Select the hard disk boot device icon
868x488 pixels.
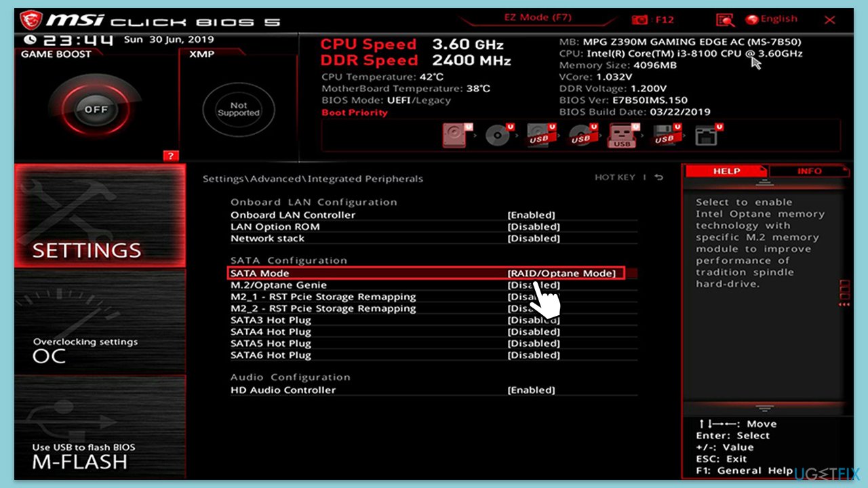tap(456, 135)
